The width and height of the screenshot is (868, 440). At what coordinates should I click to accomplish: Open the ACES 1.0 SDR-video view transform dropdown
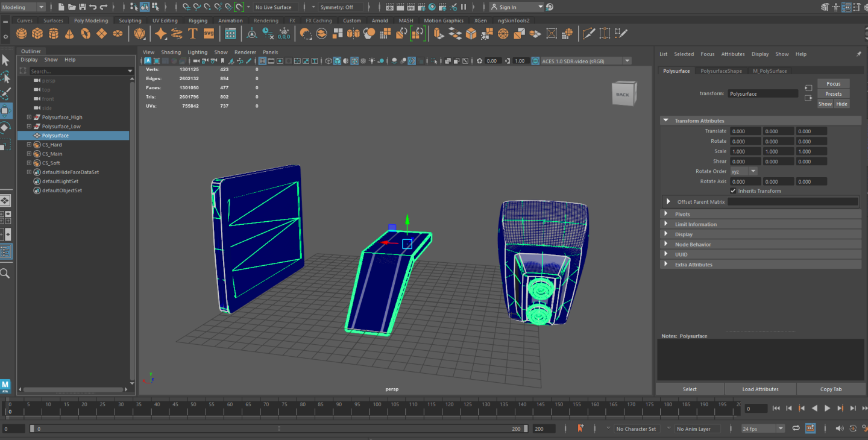click(586, 61)
